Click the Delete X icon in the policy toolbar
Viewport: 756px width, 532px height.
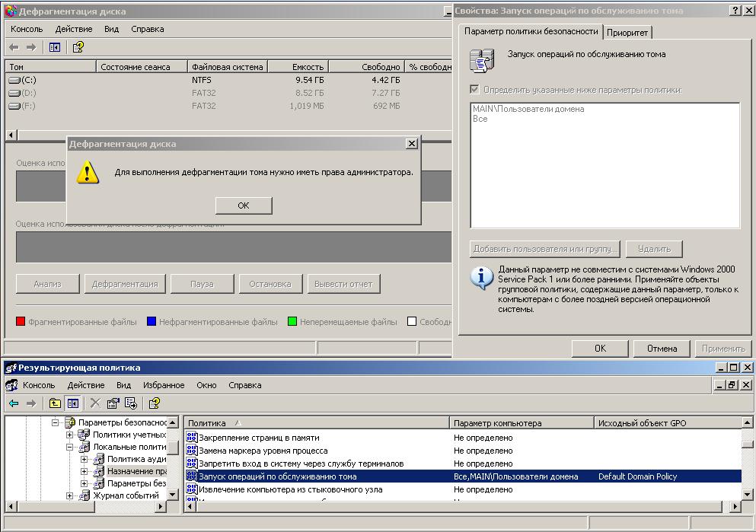pyautogui.click(x=95, y=403)
